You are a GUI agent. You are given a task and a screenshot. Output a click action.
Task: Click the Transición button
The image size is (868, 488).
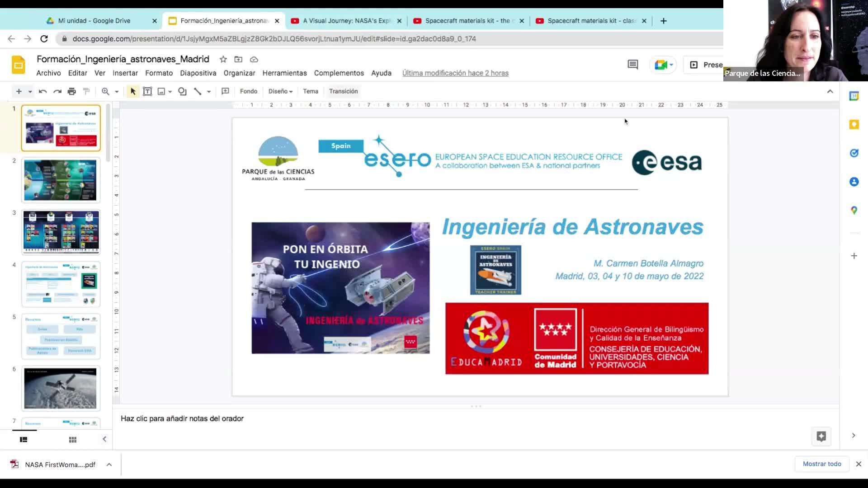click(x=344, y=91)
